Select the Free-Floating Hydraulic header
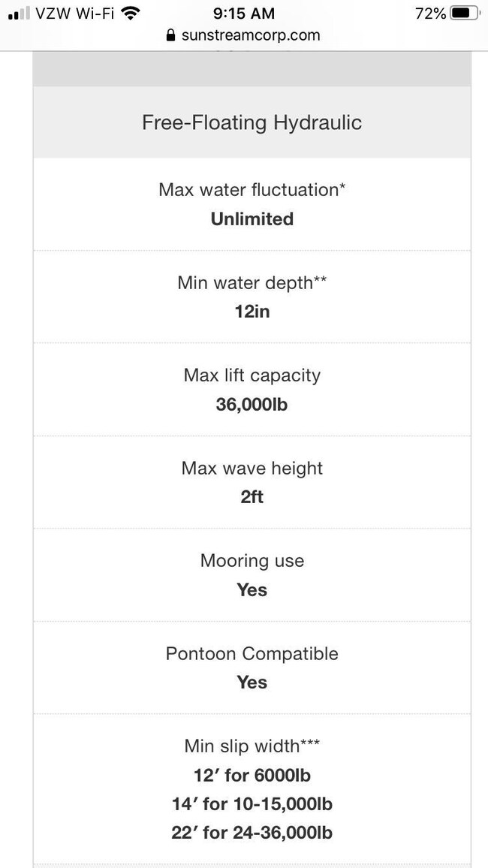 click(252, 122)
